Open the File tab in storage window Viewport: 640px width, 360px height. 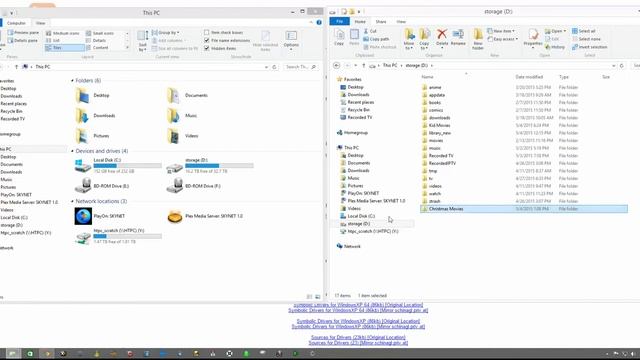(x=339, y=21)
